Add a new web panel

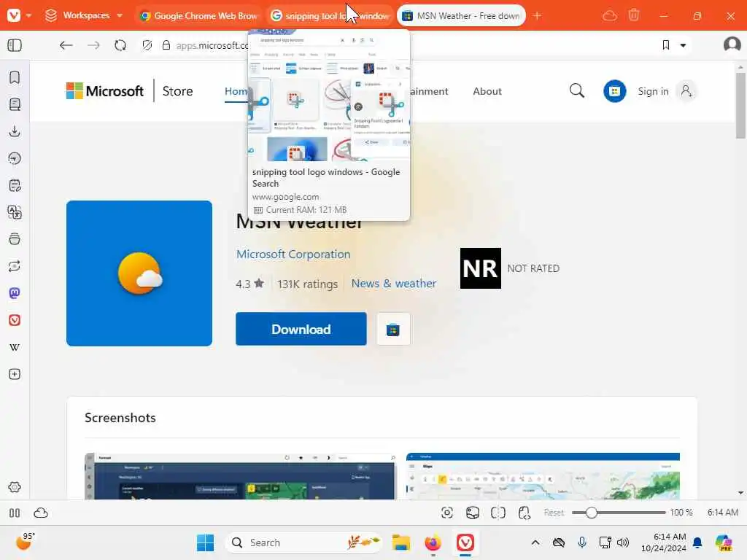pos(15,374)
